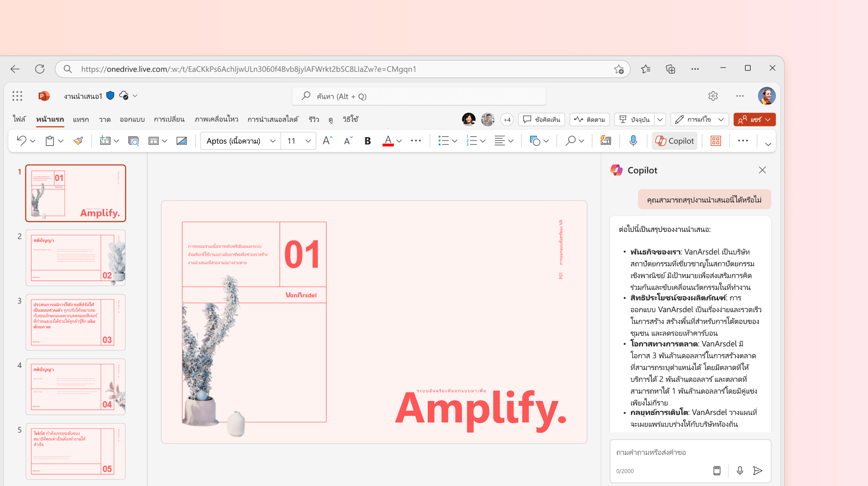Open the การแก้ไข editing mode dropdown

click(x=700, y=119)
